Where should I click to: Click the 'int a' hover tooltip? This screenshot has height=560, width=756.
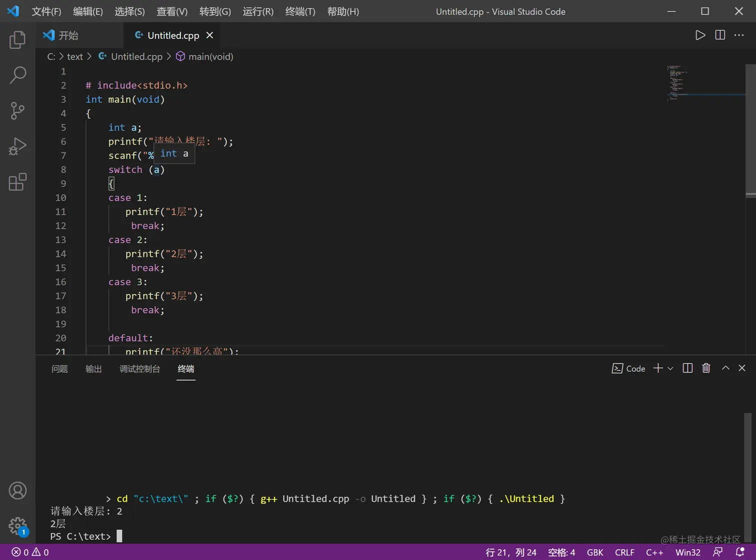174,154
